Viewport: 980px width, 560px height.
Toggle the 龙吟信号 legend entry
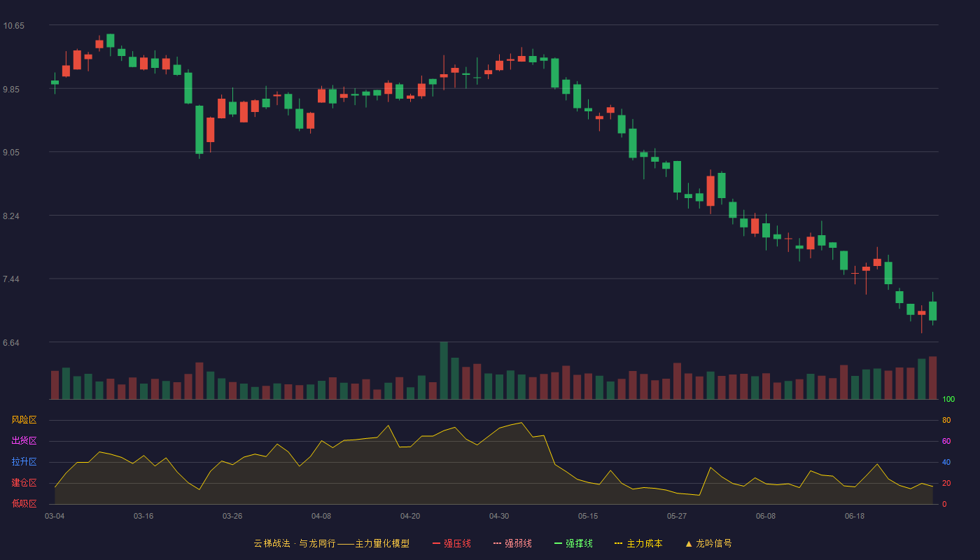pyautogui.click(x=708, y=543)
